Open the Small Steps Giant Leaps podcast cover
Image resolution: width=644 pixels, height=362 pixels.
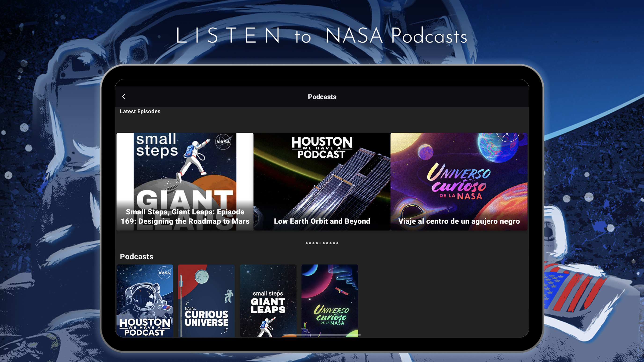(x=268, y=300)
